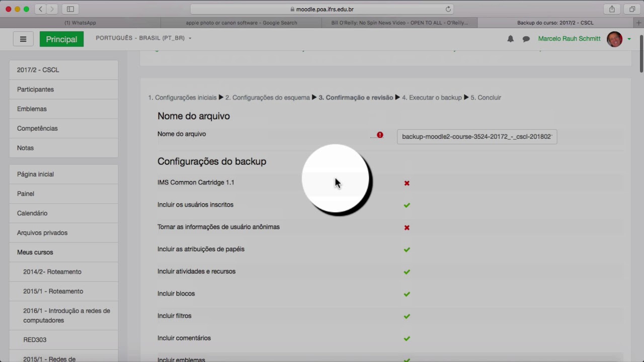The image size is (644, 362).
Task: Go to Página inicial in sidebar
Action: click(64, 174)
